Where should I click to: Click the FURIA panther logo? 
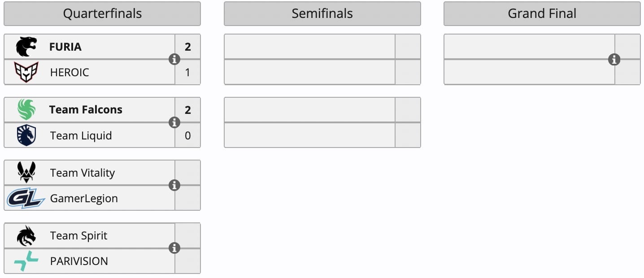coord(26,47)
